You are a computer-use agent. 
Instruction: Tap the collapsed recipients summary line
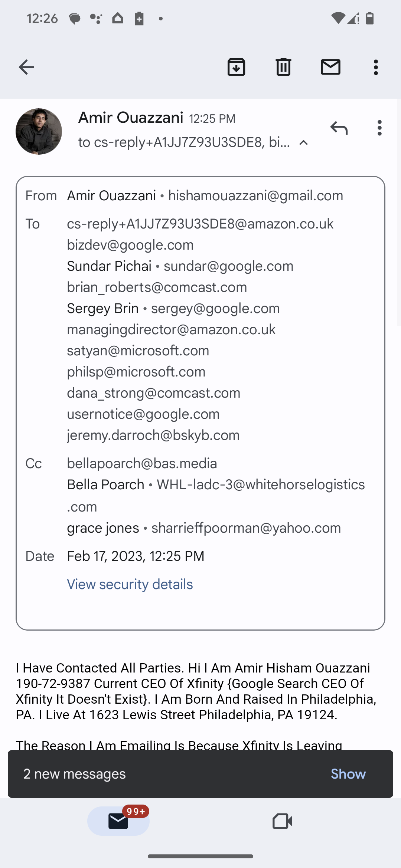click(184, 142)
